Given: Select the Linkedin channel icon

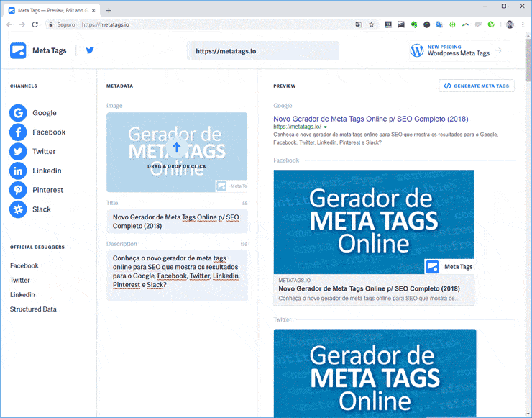Looking at the screenshot, I should pos(18,171).
